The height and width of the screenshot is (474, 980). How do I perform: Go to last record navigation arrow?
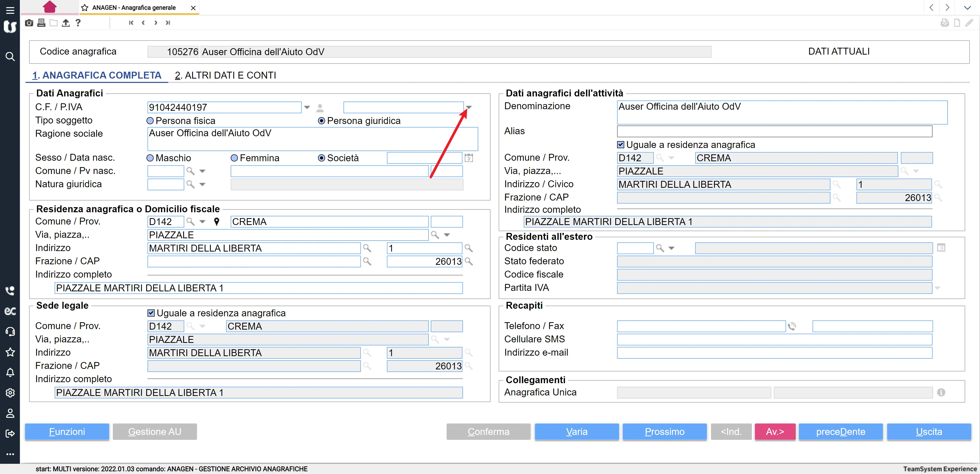168,23
